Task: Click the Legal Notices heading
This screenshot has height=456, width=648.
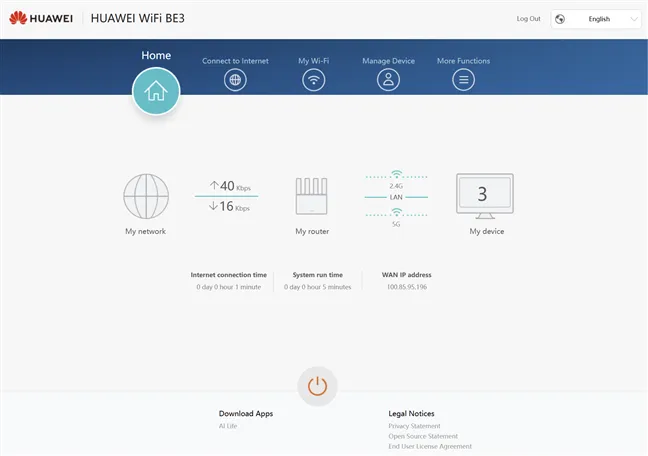Action: click(411, 413)
